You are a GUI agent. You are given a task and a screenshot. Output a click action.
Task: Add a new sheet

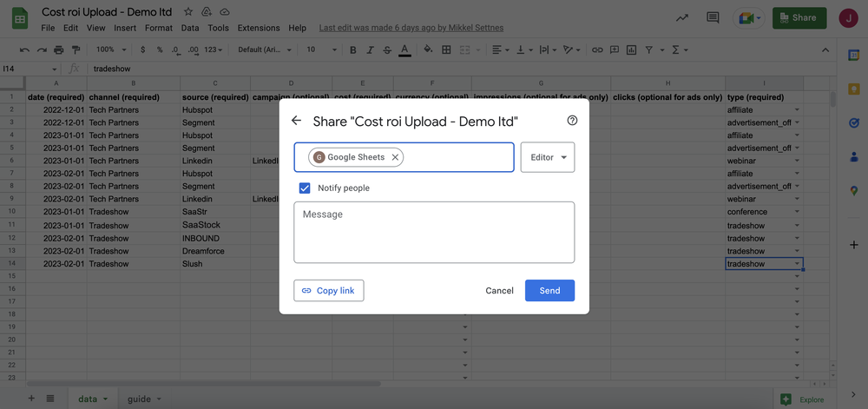tap(31, 399)
